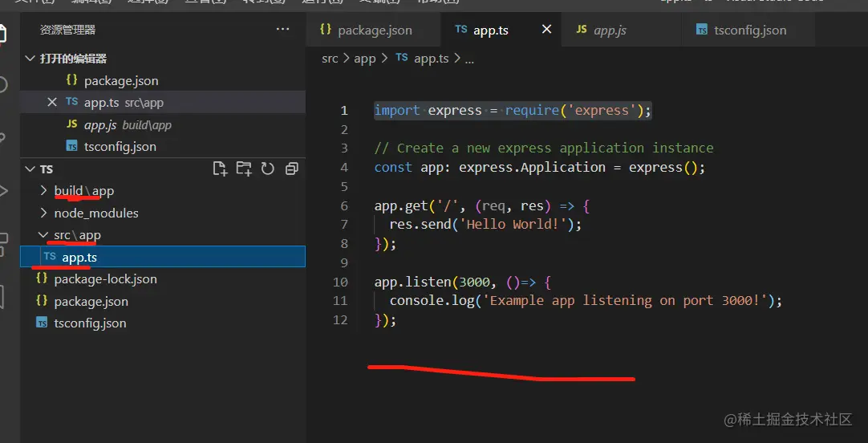Select app.ts src\app in open editors
The width and height of the screenshot is (868, 443).
point(163,103)
